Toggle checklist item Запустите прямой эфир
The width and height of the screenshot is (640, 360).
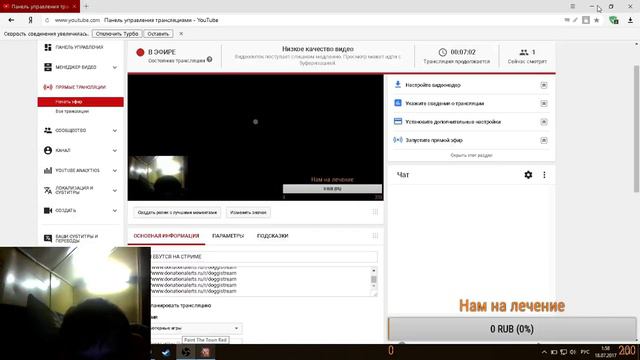(x=544, y=140)
